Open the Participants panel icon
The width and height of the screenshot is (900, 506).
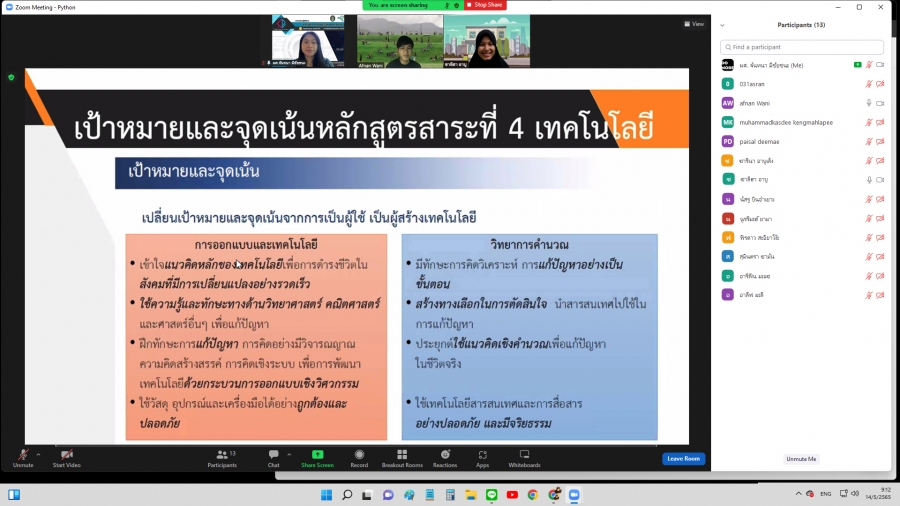[222, 455]
